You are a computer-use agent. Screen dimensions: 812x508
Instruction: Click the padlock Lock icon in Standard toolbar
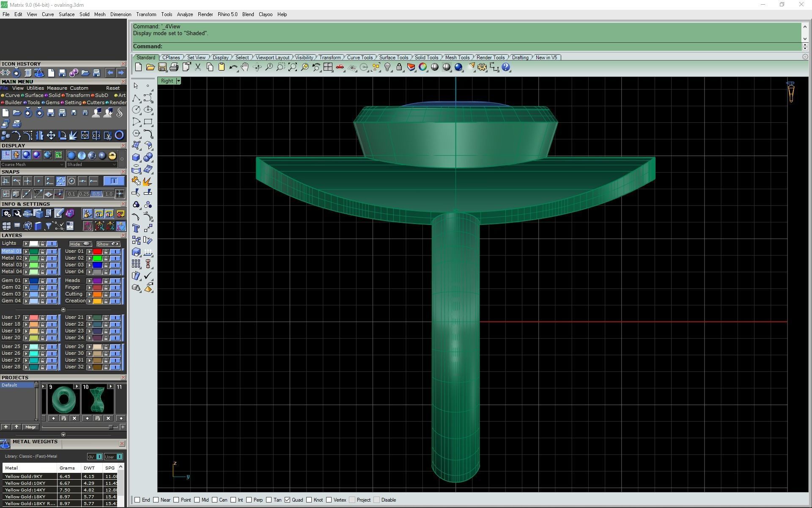coord(399,67)
